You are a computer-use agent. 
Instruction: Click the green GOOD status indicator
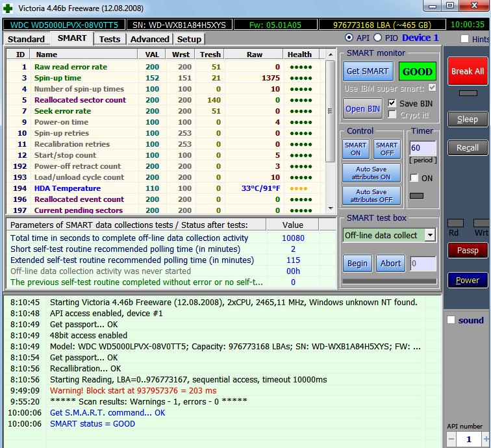coord(417,71)
